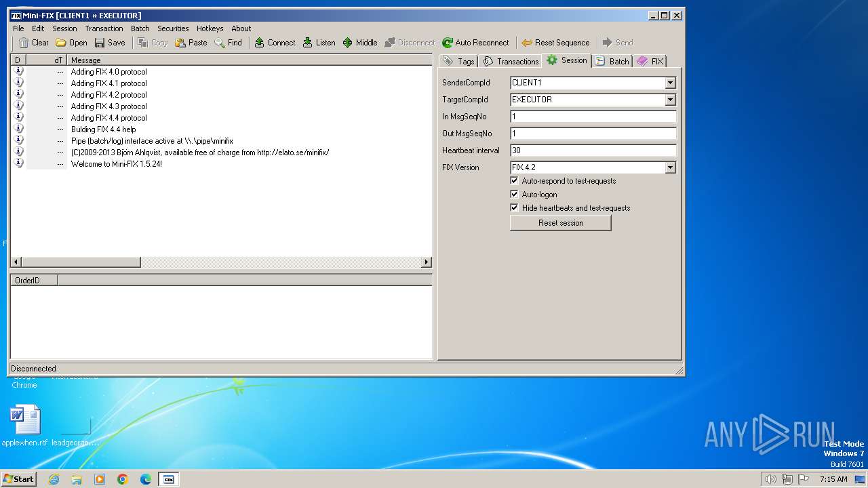Open the Edit menu
This screenshot has height=488, width=868.
(38, 28)
